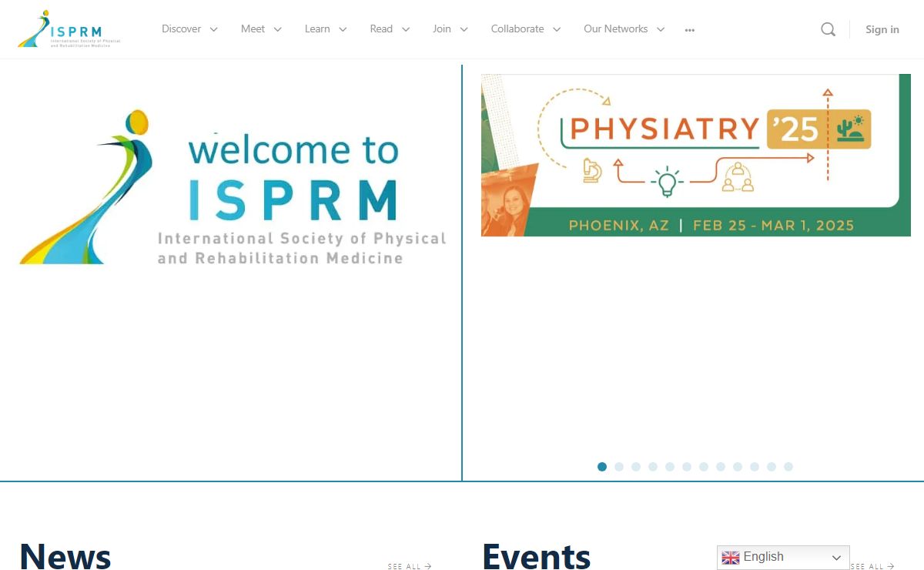Expand the Discover chevron arrow
Image resolution: width=924 pixels, height=570 pixels.
tap(213, 29)
